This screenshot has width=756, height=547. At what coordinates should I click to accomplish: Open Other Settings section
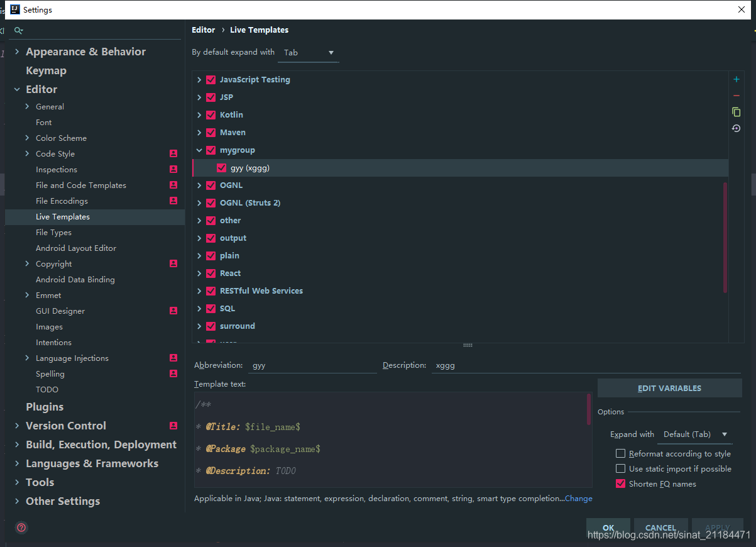point(63,501)
